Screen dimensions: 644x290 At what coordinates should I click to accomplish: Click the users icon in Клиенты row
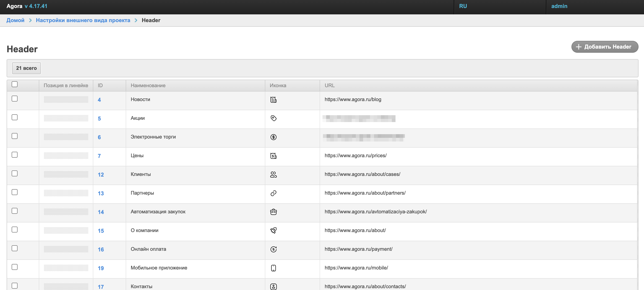[273, 175]
